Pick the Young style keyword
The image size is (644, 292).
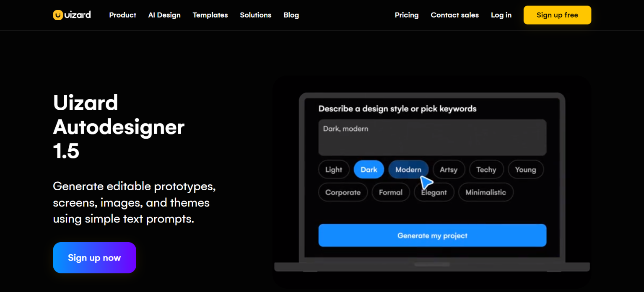[x=525, y=170]
